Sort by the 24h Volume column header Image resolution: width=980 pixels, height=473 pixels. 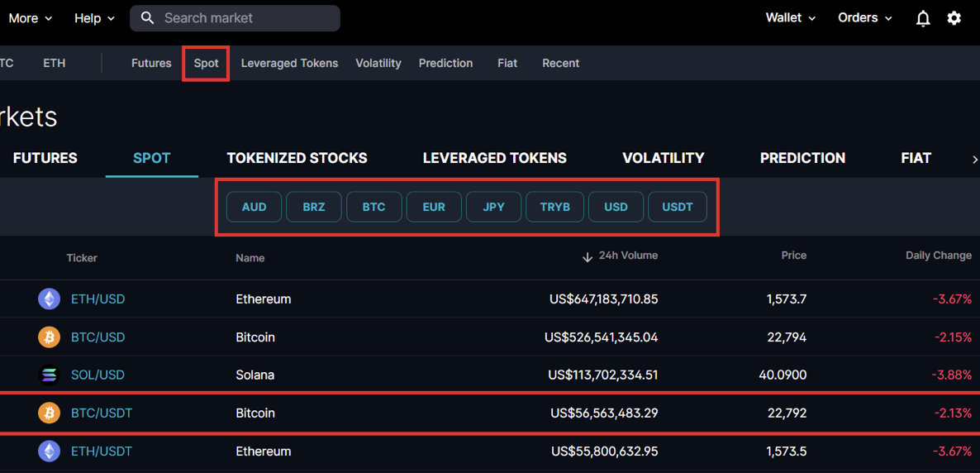click(x=628, y=256)
